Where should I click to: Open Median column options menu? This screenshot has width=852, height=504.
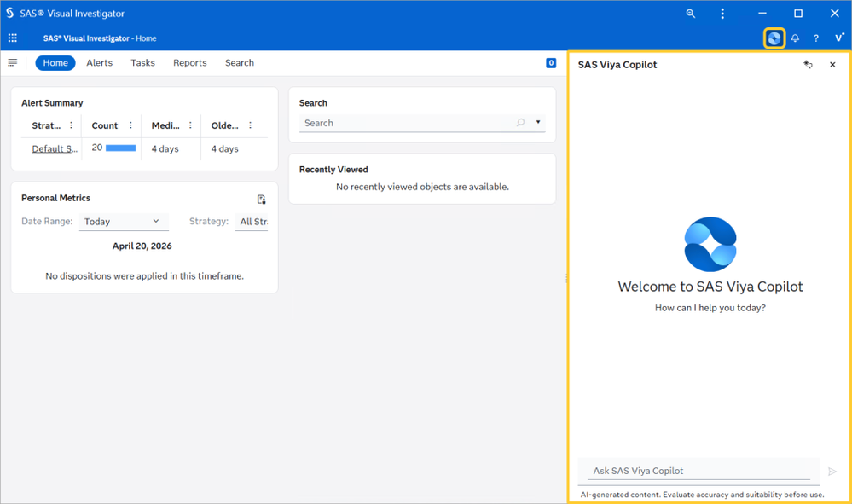[x=190, y=125]
